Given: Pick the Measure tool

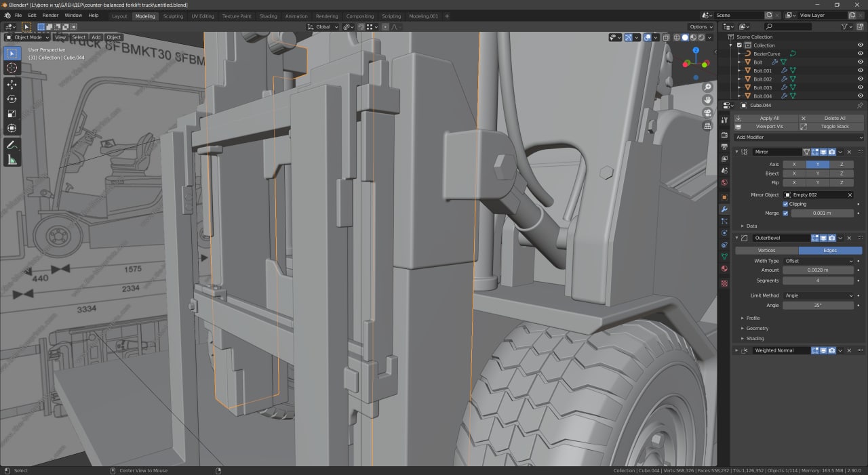Looking at the screenshot, I should click(12, 160).
